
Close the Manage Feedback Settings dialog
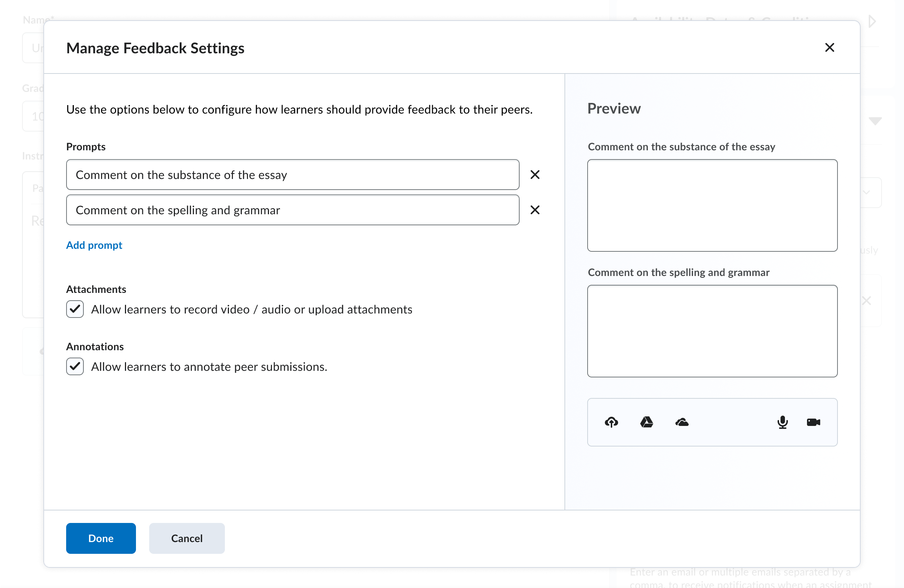click(829, 47)
